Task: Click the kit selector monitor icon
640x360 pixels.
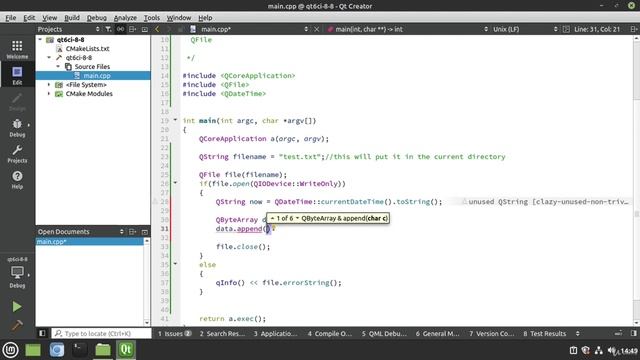Action: tap(17, 272)
